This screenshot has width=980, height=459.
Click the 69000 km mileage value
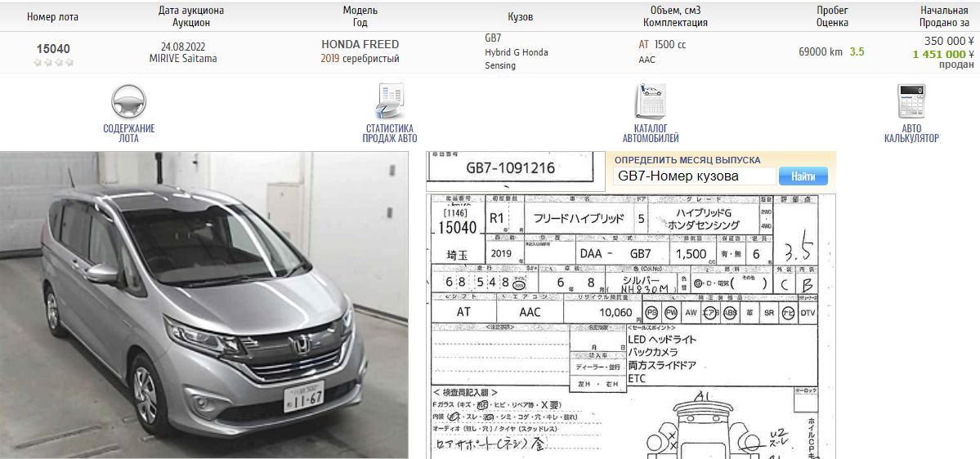(820, 51)
